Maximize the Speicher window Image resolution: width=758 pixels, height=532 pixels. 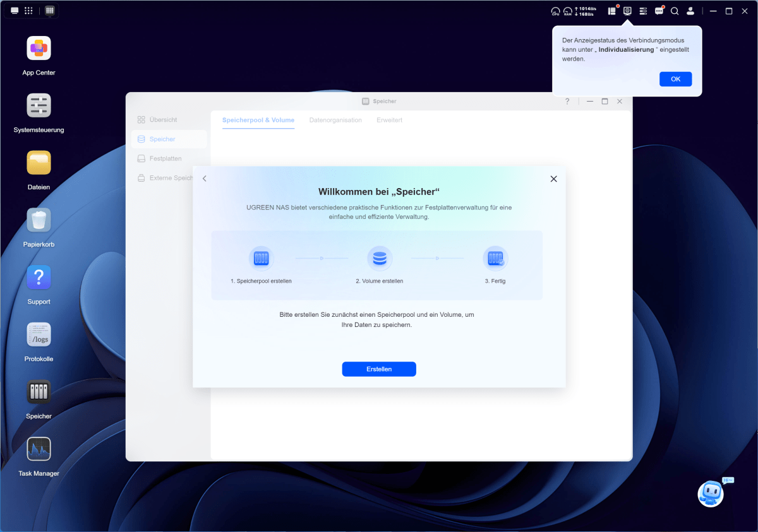point(605,101)
